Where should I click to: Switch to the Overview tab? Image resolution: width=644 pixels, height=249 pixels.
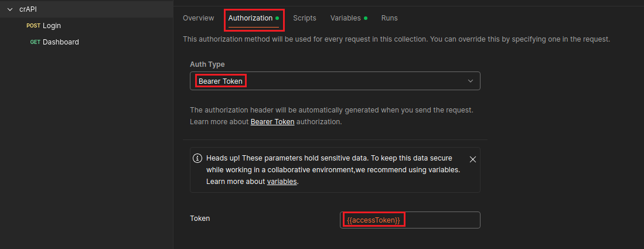tap(198, 18)
